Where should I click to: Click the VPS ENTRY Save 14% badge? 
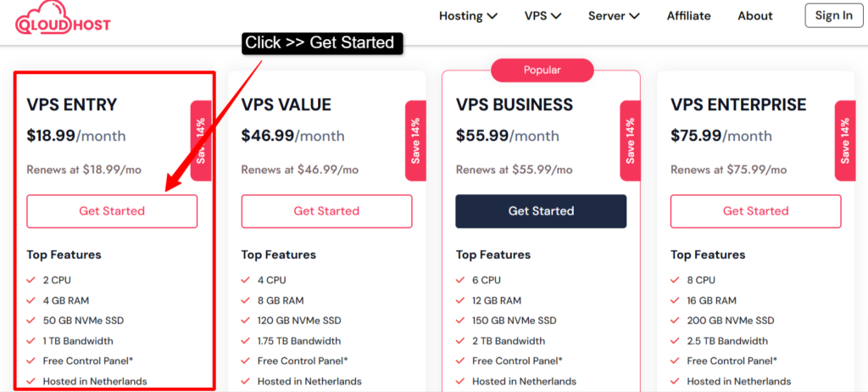(x=201, y=141)
